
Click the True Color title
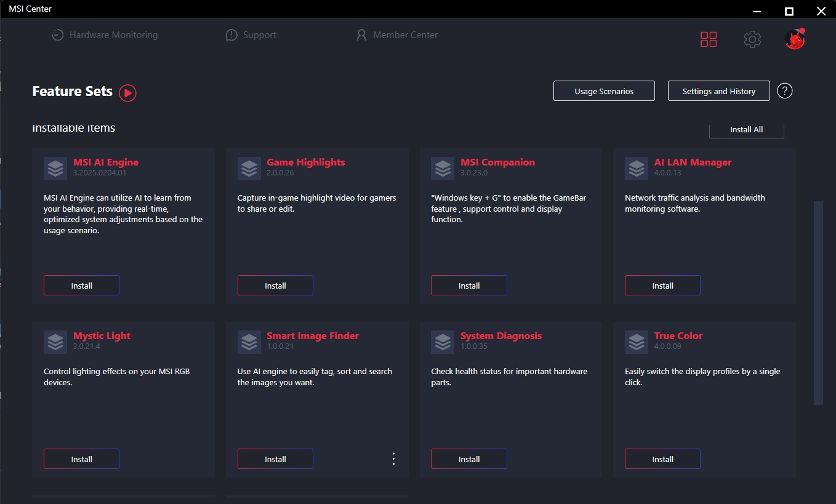click(x=678, y=336)
